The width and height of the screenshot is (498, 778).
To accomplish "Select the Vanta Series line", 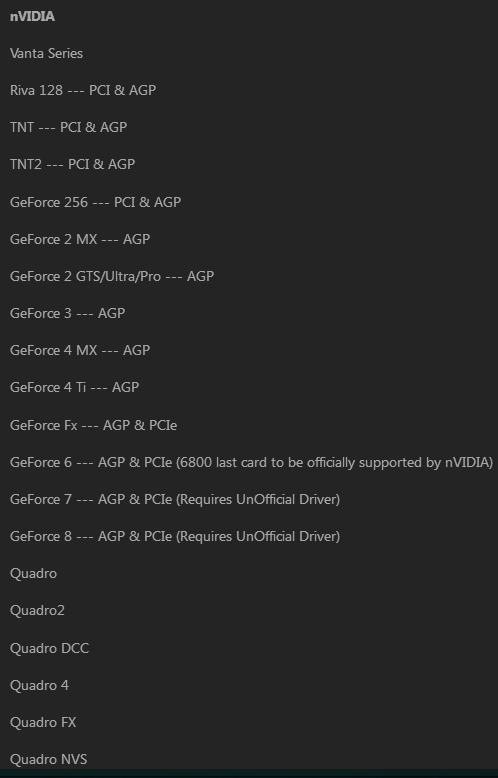I will point(46,53).
